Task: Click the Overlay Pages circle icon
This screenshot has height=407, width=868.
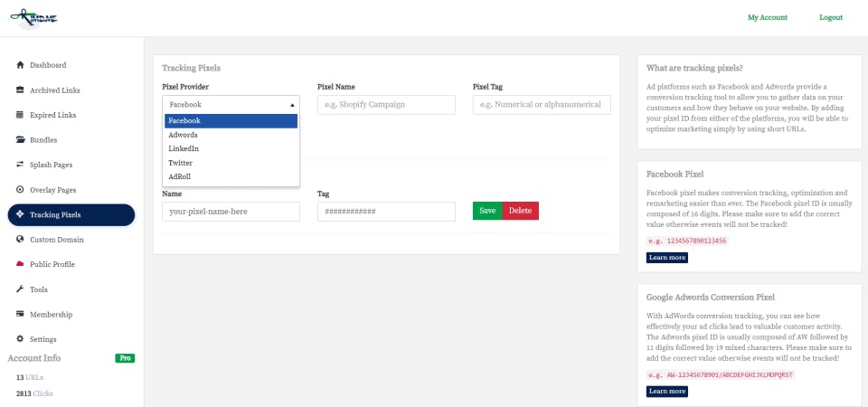Action: (x=20, y=190)
